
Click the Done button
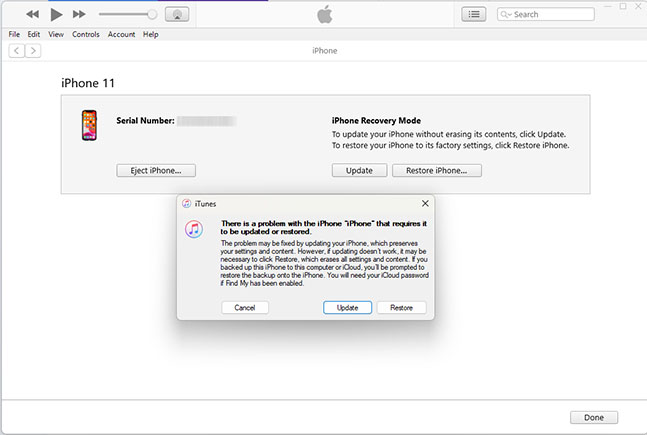tap(594, 417)
